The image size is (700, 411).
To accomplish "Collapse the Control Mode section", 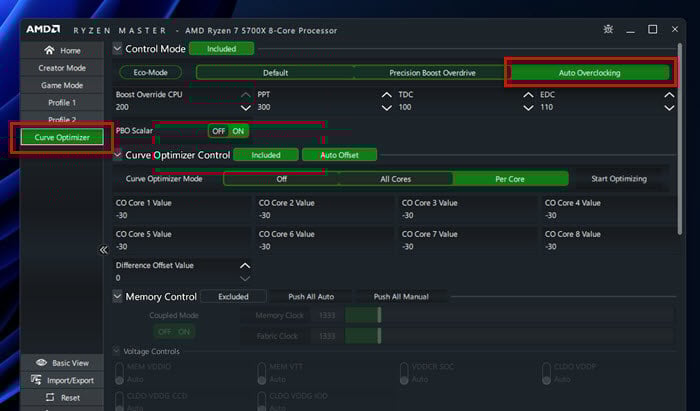I will (x=117, y=48).
